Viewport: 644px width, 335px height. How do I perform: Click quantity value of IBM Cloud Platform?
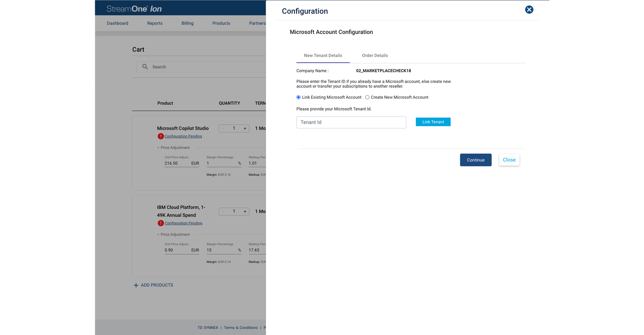(x=234, y=212)
